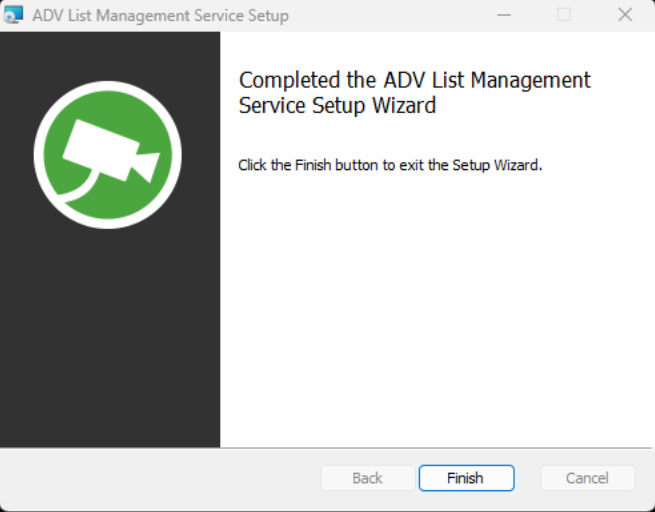Click the empty white area of the wizard page

tap(435, 320)
